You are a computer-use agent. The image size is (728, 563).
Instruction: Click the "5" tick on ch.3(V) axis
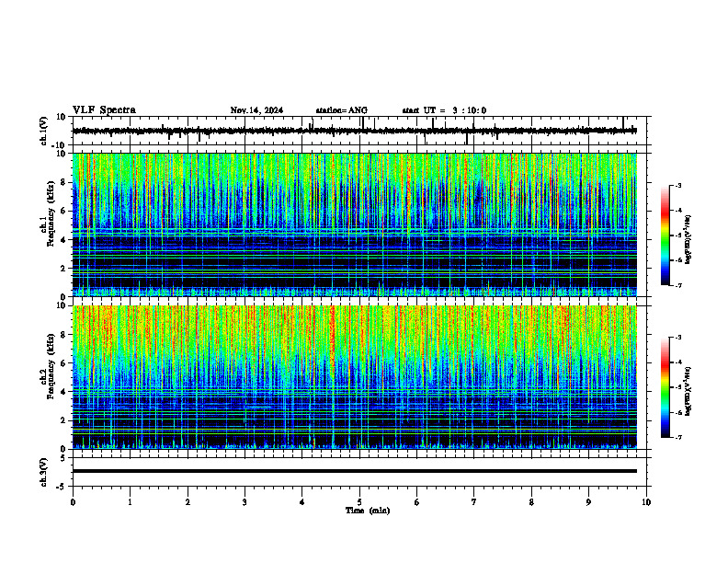(63, 458)
